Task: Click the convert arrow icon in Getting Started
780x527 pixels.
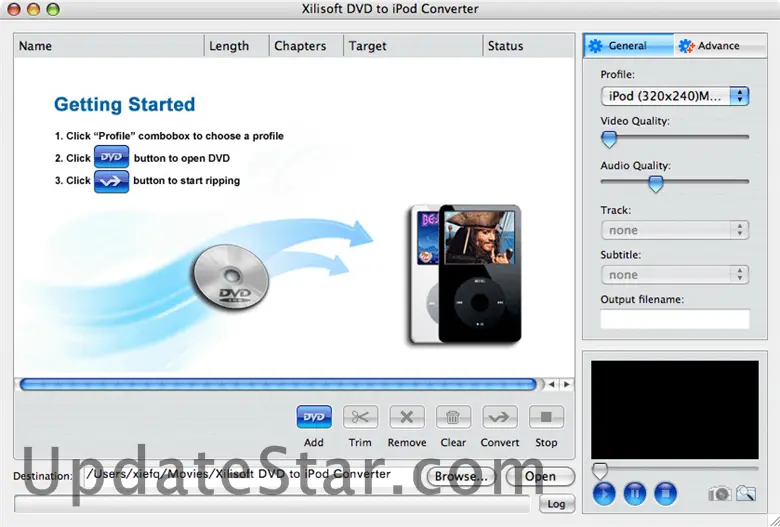Action: coord(111,181)
